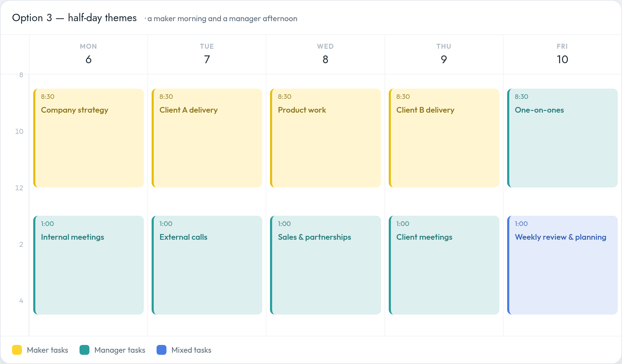The image size is (622, 364).
Task: Open Monday's Company strategy block
Action: [88, 138]
